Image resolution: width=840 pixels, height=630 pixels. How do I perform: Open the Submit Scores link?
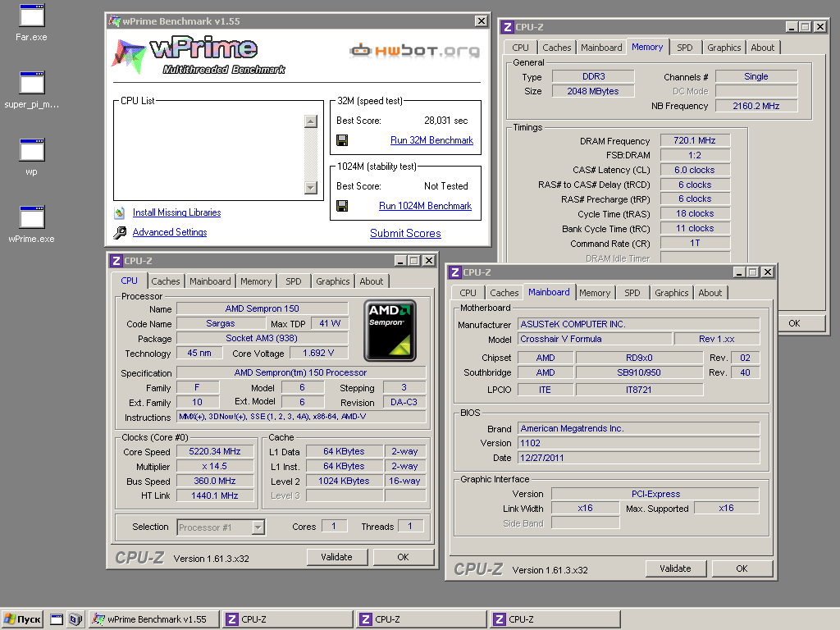pos(405,234)
